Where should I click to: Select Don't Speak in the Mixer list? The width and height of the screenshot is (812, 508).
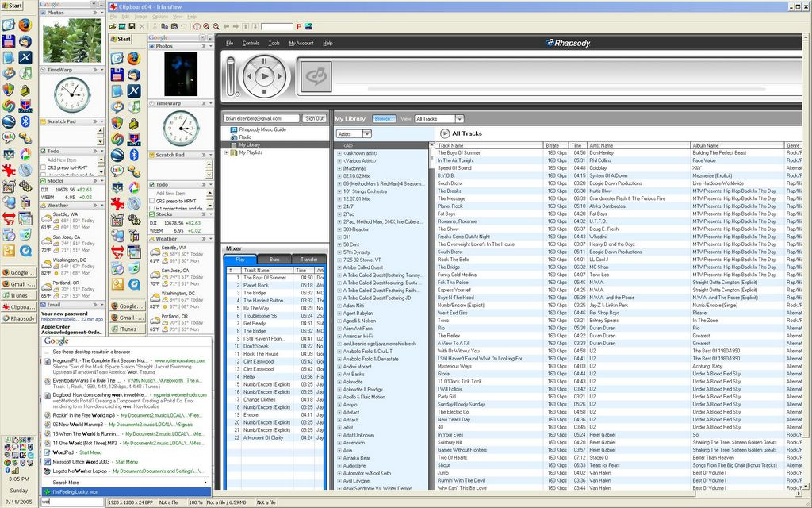tap(275, 346)
